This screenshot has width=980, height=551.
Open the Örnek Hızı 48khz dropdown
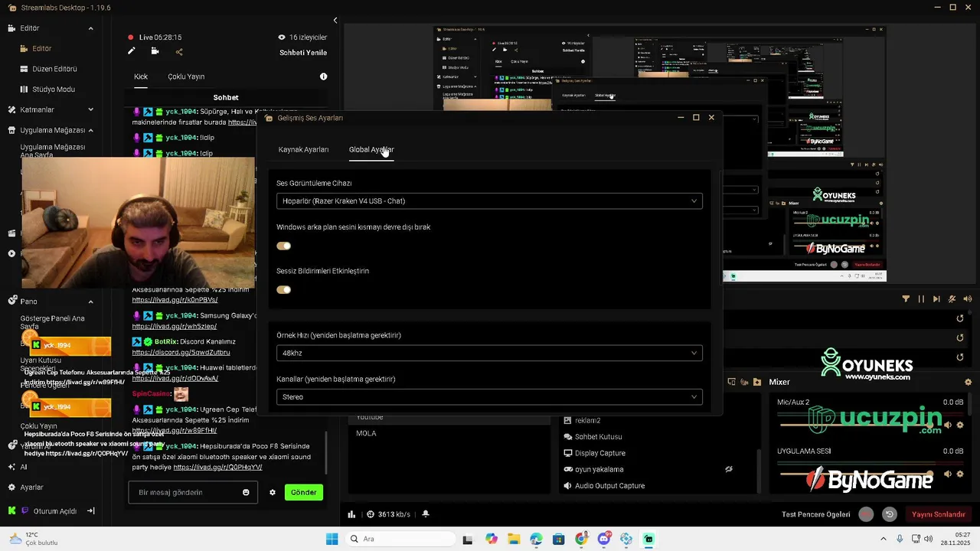click(489, 353)
